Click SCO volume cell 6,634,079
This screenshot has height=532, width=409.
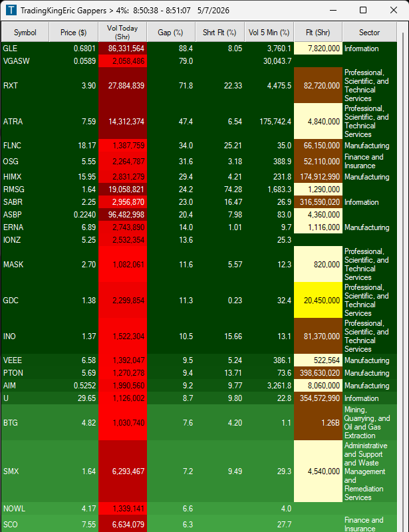(x=123, y=524)
